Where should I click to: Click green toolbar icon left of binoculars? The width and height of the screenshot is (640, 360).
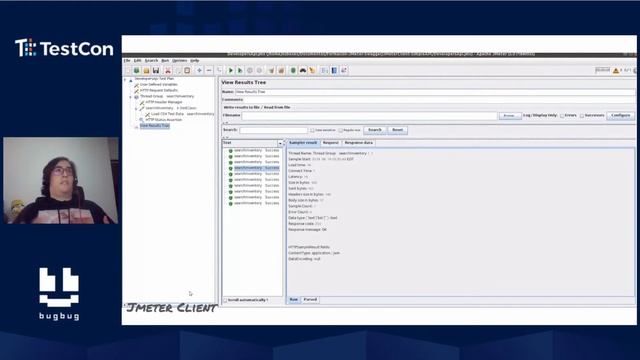click(293, 71)
